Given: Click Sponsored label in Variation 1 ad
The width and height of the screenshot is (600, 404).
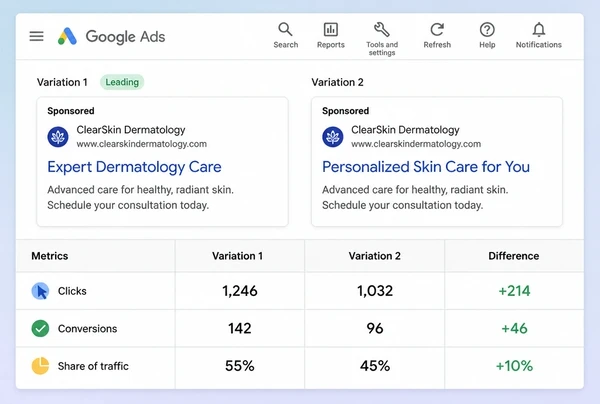Looking at the screenshot, I should point(70,111).
